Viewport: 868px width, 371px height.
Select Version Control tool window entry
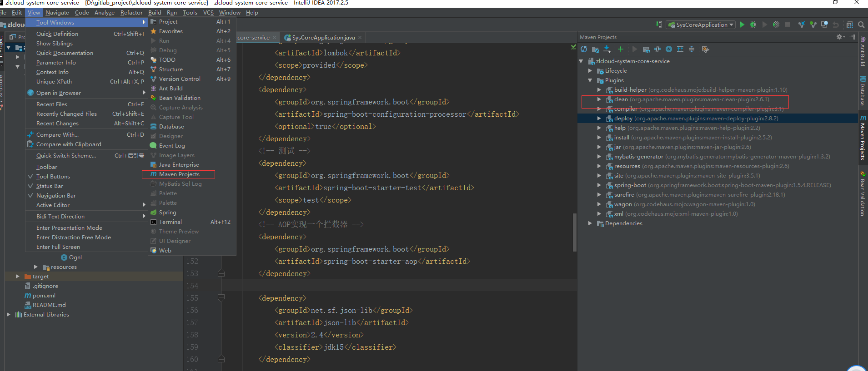click(192, 79)
